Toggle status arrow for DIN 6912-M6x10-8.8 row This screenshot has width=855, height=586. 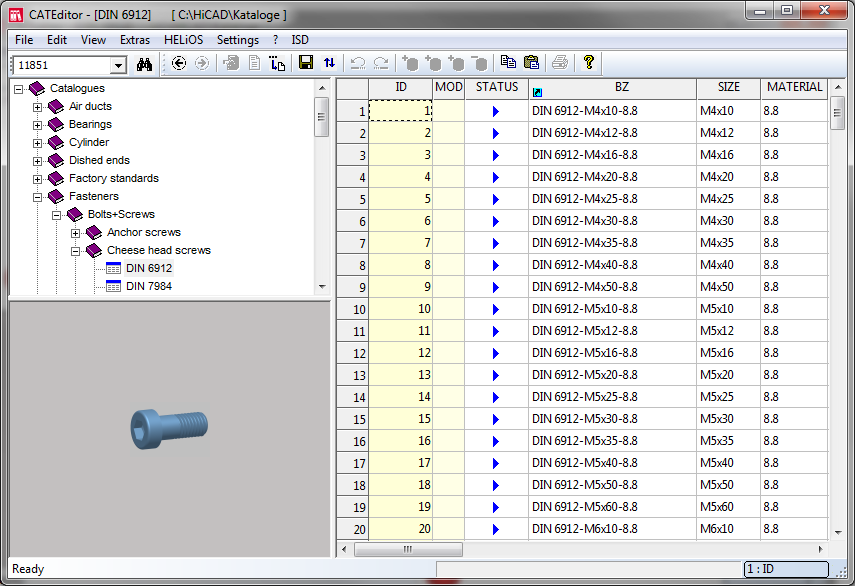[496, 529]
